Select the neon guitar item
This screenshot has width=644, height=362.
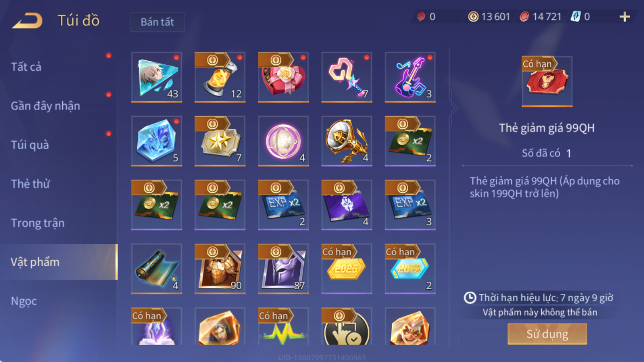(x=410, y=77)
